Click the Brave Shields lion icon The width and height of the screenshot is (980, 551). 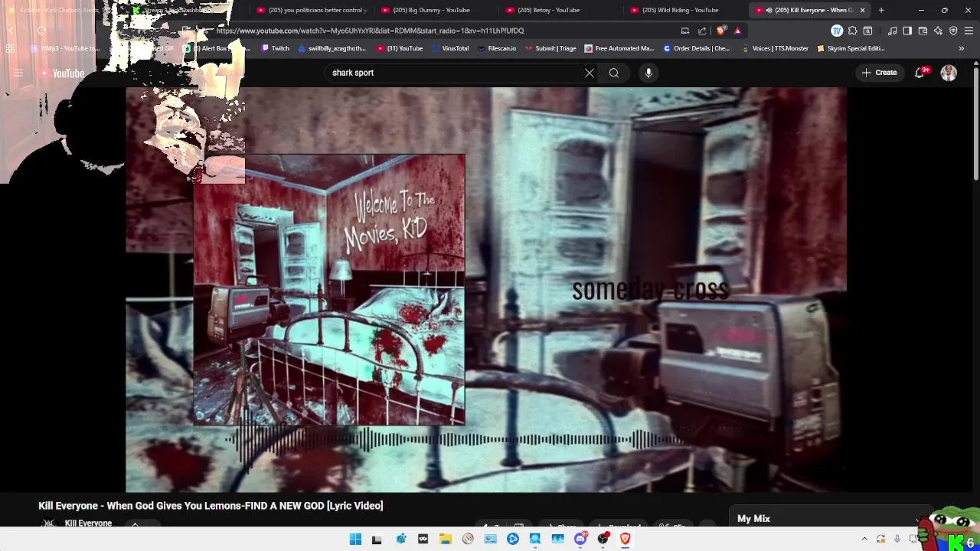click(720, 31)
